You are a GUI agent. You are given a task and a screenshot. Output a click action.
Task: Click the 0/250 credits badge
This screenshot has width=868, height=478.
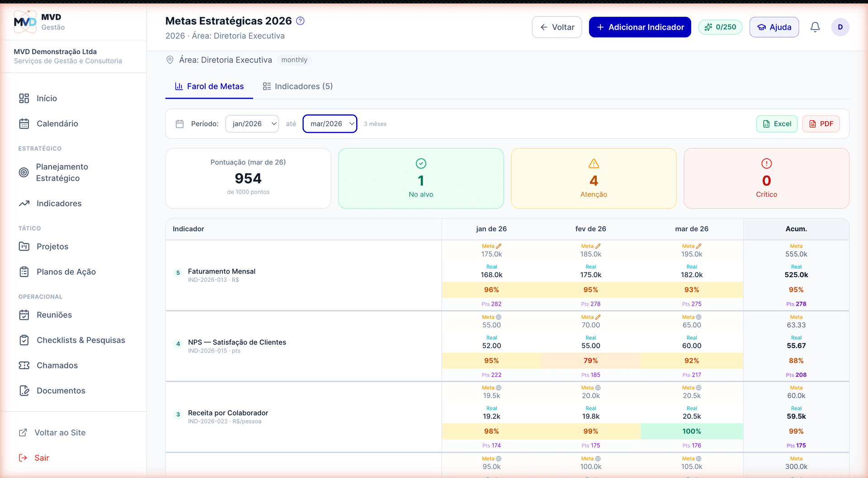click(x=720, y=27)
